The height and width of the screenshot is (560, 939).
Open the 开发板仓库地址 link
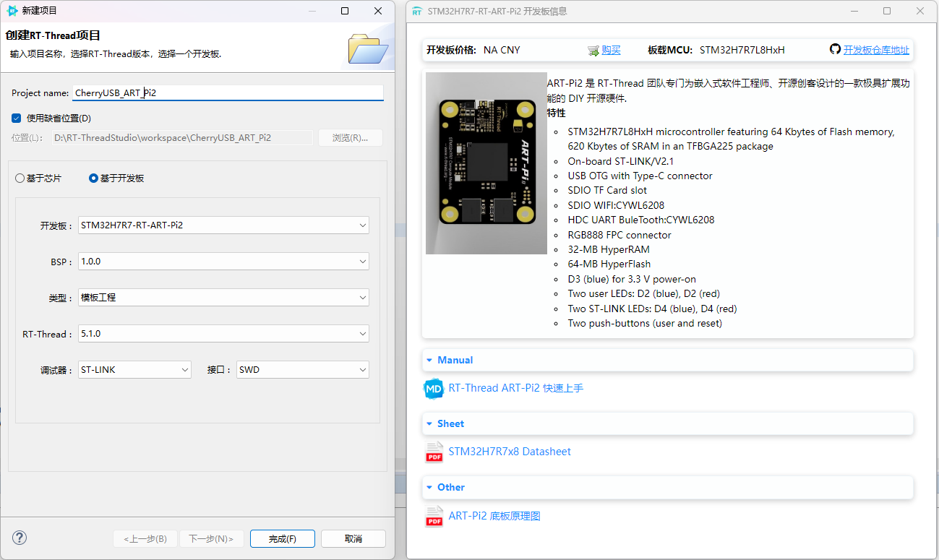pos(876,50)
